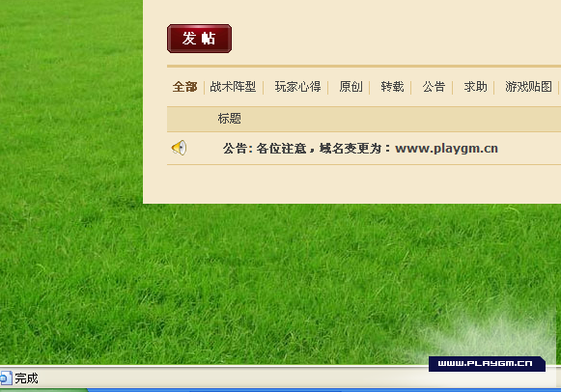Viewport: 561px width, 392px height.
Task: Click the yellow speaker announcement icon
Action: coord(179,148)
